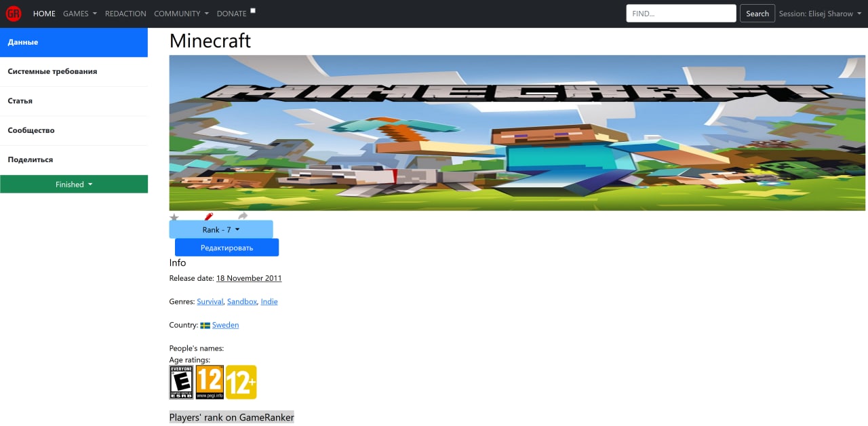Click the Swedish flag icon
Screen dimensions: 868x426
click(205, 326)
